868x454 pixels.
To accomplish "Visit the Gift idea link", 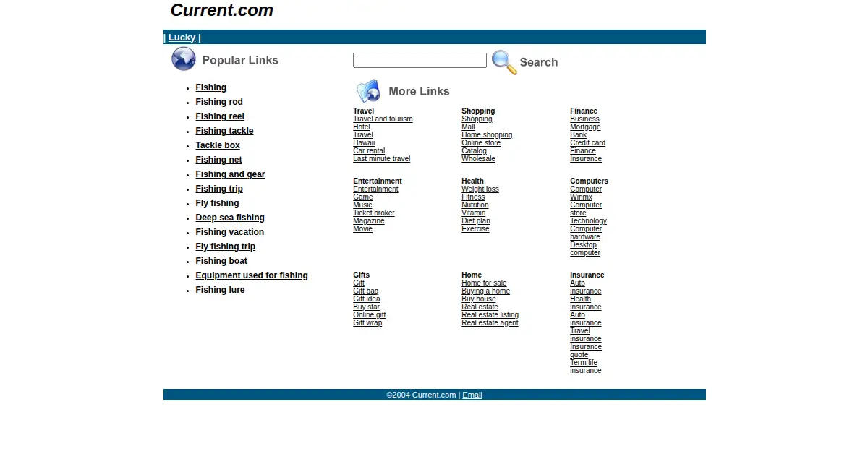I will click(x=366, y=299).
